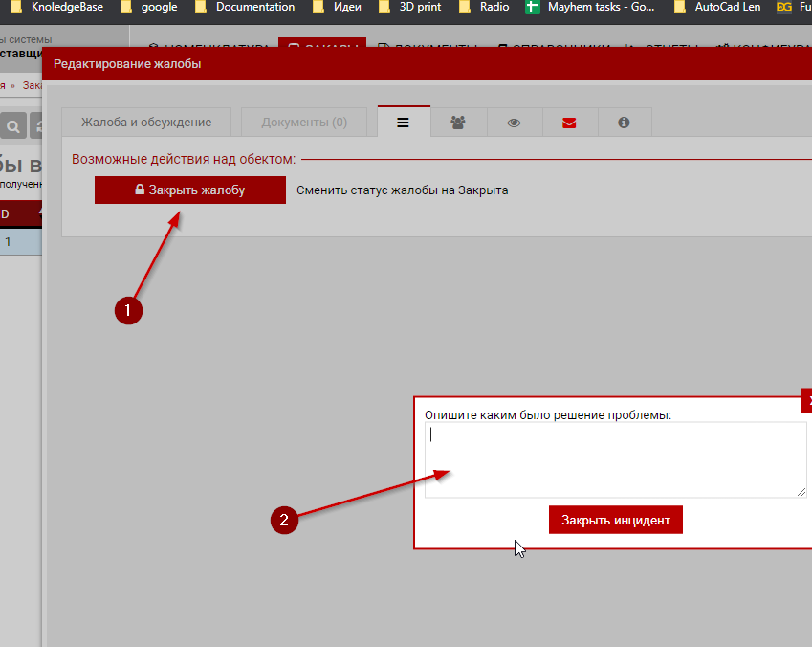Open the Documentation bookmarks folder

(245, 7)
